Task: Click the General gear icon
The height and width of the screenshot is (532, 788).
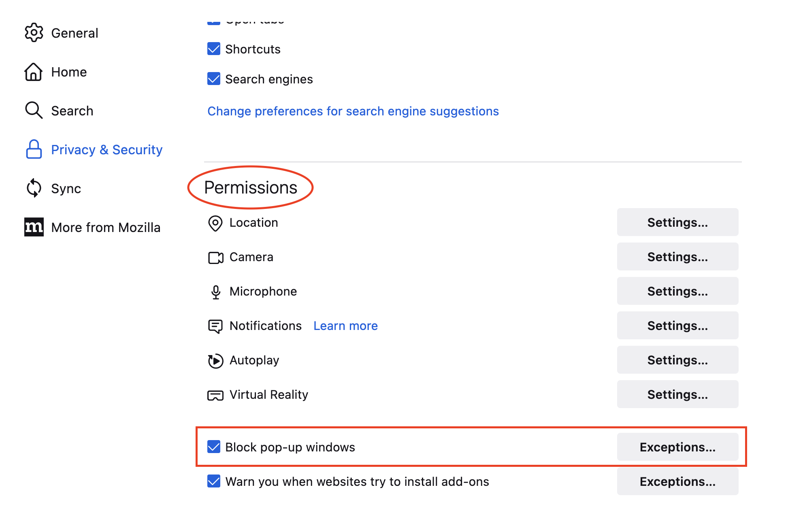Action: (x=34, y=33)
